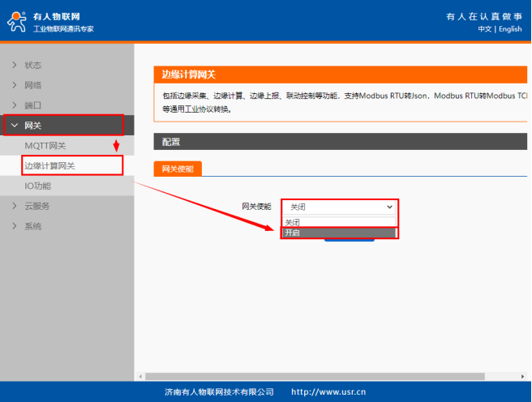Screen dimensions: 532x402
Task: Choose 关闭 option in dropdown list
Action: click(x=338, y=222)
